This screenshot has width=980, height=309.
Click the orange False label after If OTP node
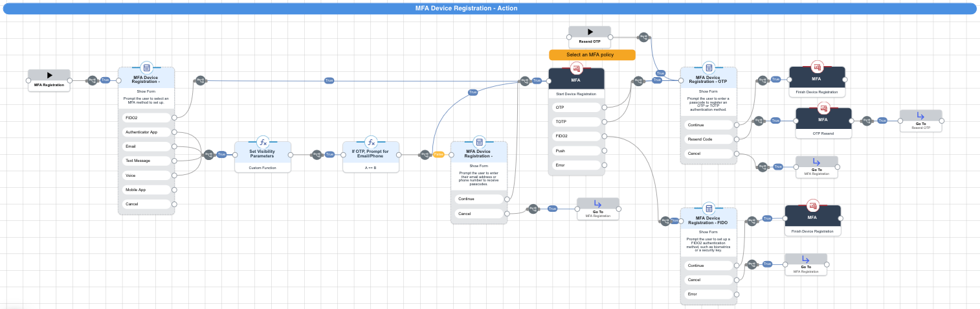438,154
